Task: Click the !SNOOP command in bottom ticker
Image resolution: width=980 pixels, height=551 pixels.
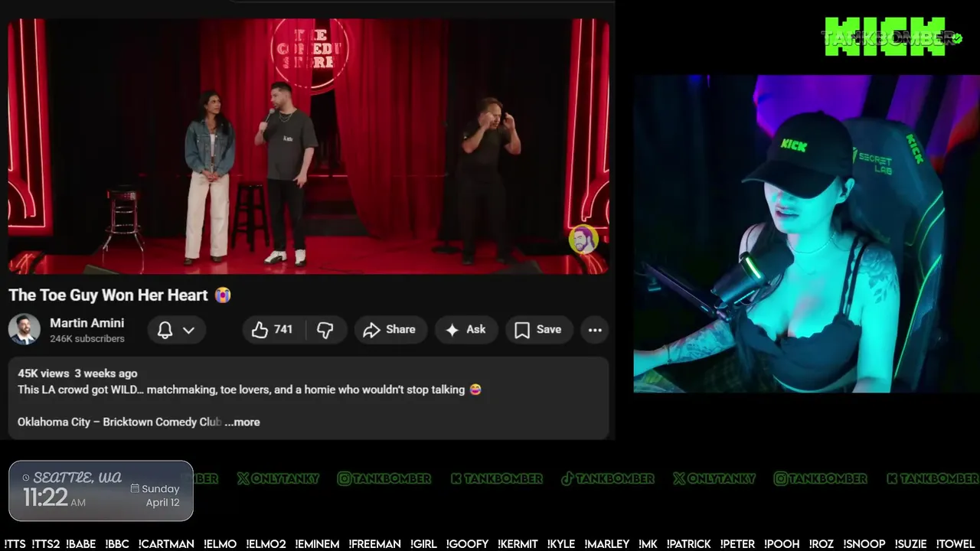Action: 863,544
